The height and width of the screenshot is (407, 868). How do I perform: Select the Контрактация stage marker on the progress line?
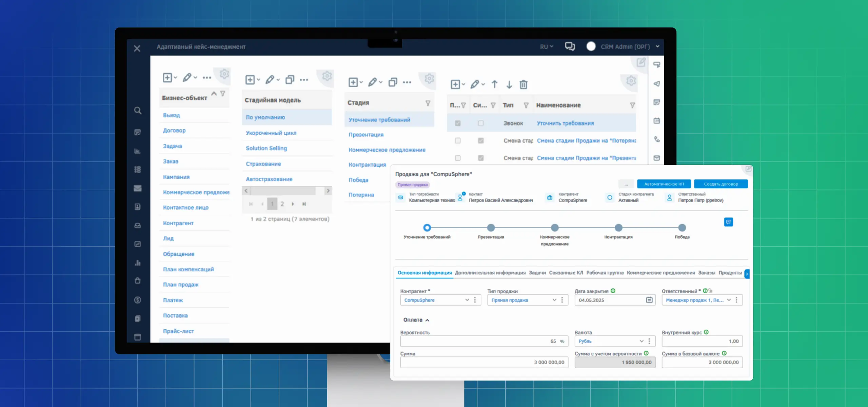click(618, 228)
